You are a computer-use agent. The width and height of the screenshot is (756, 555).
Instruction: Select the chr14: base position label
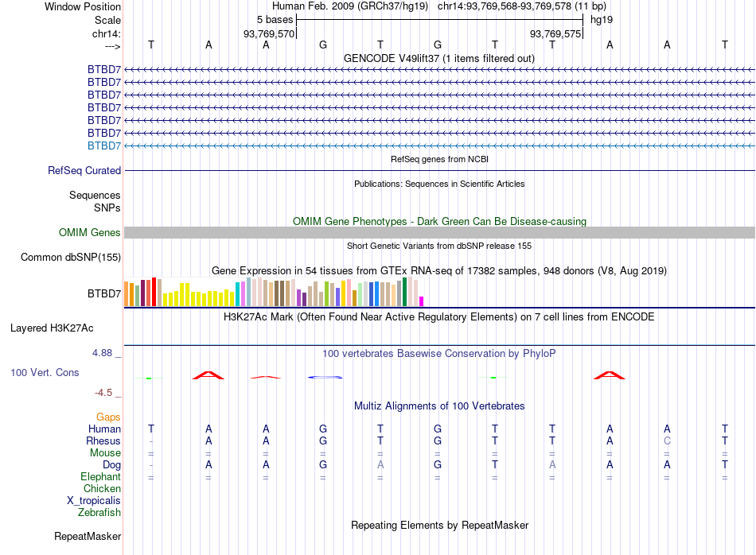tap(107, 33)
